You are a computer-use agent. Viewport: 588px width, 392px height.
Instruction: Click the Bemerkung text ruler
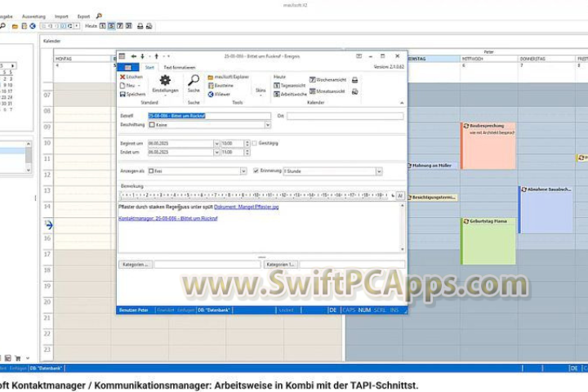255,195
